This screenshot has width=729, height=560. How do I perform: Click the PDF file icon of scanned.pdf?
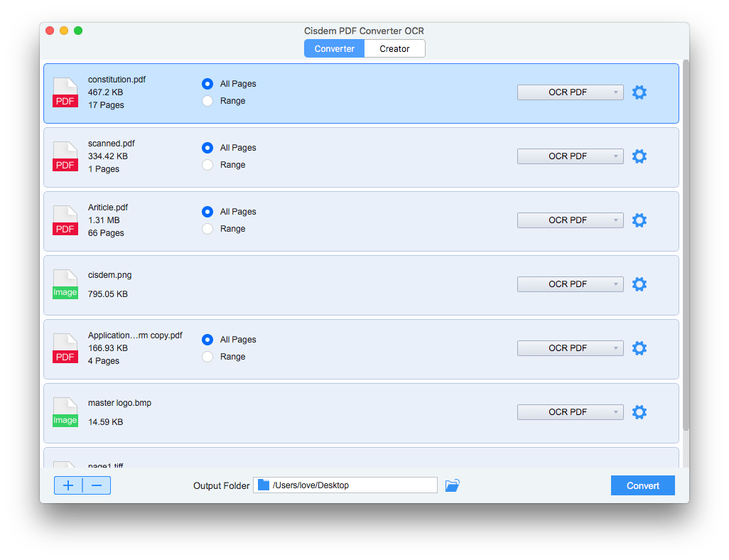coord(65,156)
